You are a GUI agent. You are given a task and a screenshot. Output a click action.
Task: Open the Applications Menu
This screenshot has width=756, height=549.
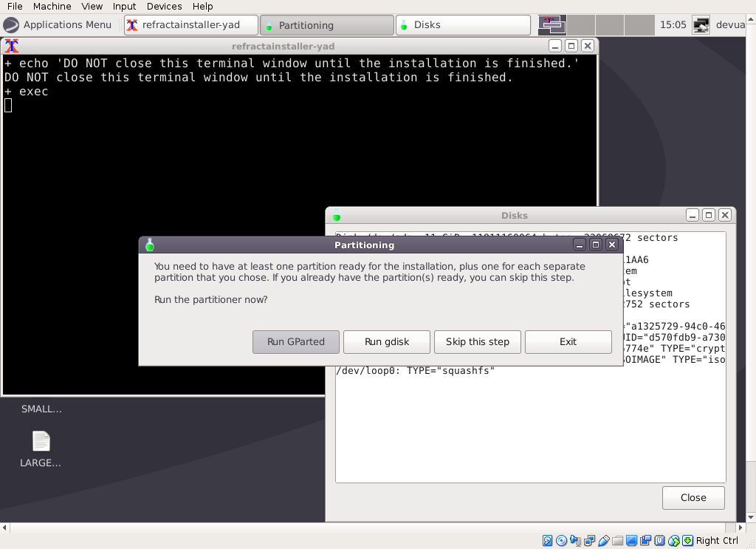58,25
